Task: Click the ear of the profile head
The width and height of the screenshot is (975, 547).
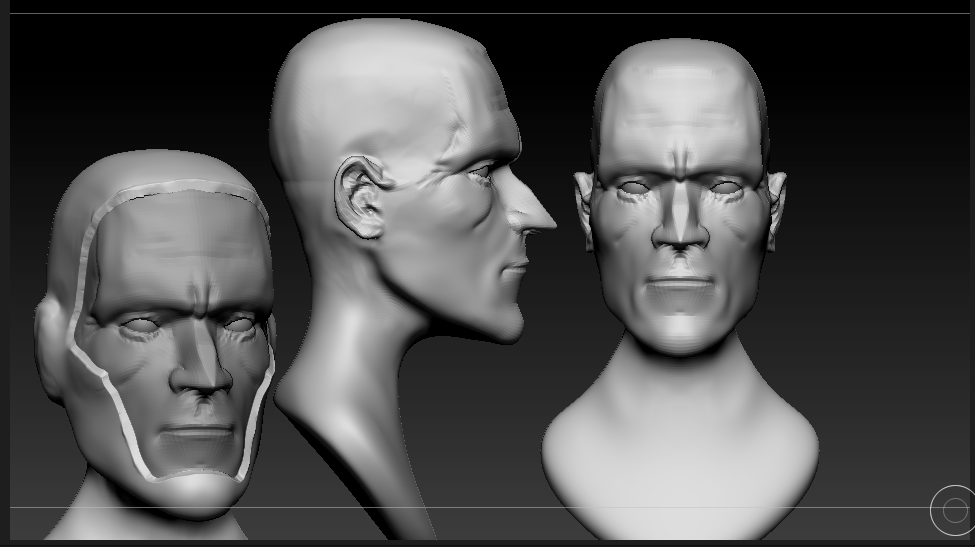Action: coord(363,198)
